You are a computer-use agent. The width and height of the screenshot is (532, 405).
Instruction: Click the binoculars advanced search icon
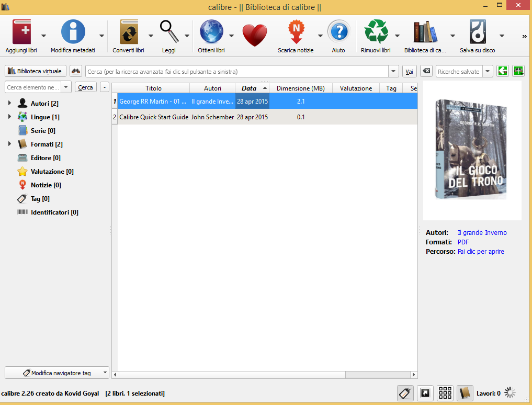[76, 71]
